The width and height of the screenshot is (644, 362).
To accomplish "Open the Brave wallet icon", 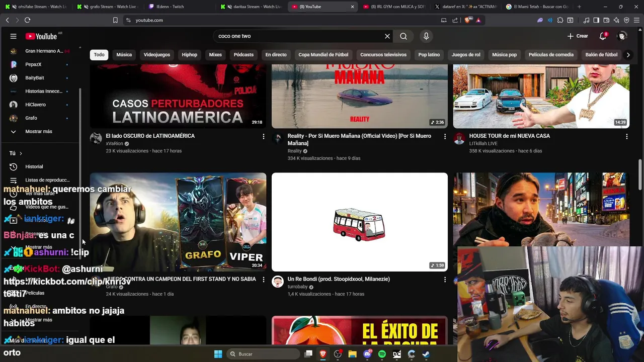I will 606,20.
